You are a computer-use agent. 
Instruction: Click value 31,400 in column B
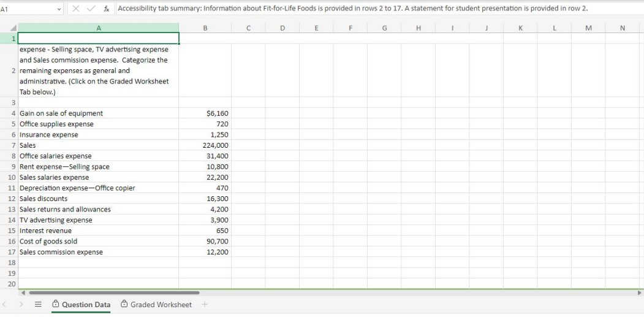[205, 156]
